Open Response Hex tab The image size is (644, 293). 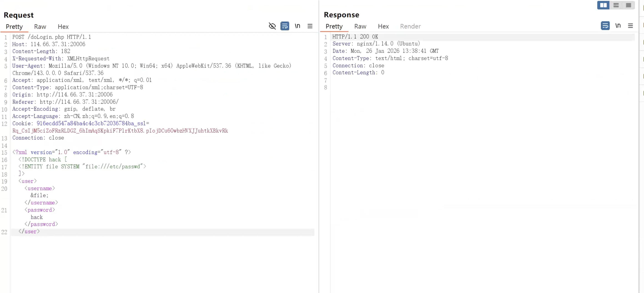point(383,26)
